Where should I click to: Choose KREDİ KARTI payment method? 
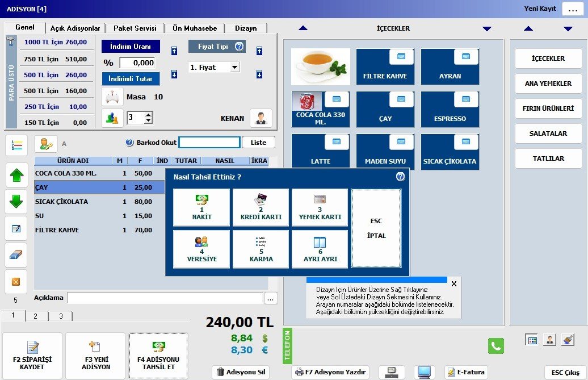261,207
